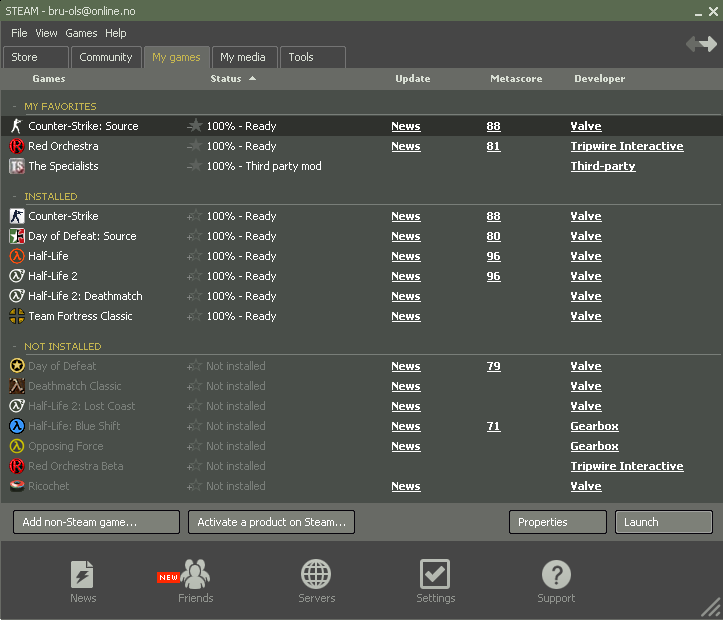Open Gearbox link for Opposing Force

coord(594,446)
